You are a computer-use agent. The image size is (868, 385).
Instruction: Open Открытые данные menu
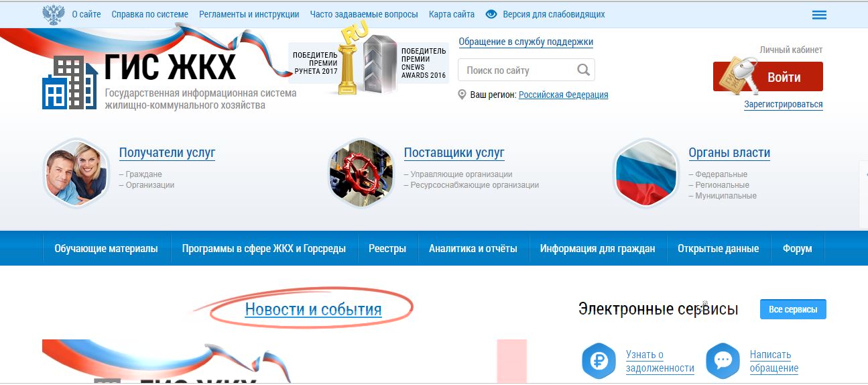pyautogui.click(x=719, y=248)
